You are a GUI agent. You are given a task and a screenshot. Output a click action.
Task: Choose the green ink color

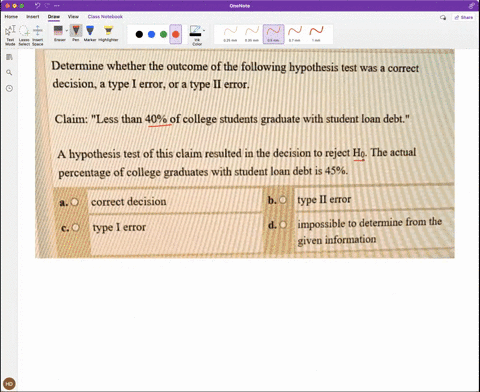click(x=163, y=34)
